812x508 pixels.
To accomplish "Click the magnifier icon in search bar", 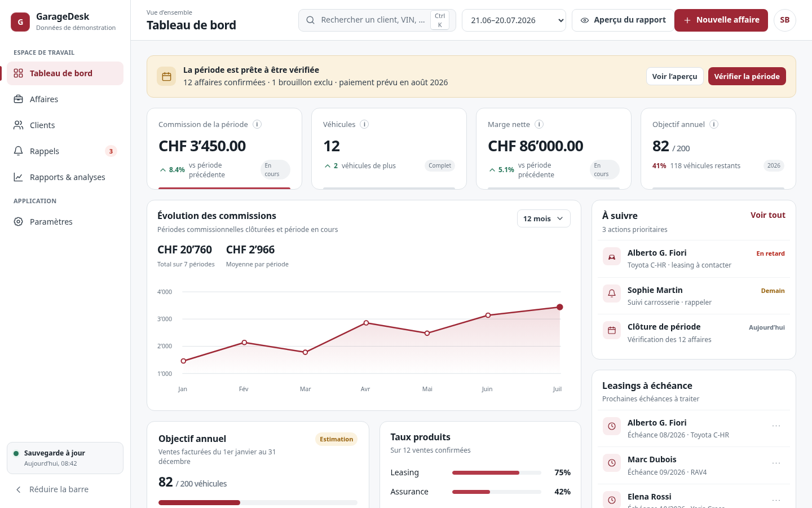I will pos(310,20).
